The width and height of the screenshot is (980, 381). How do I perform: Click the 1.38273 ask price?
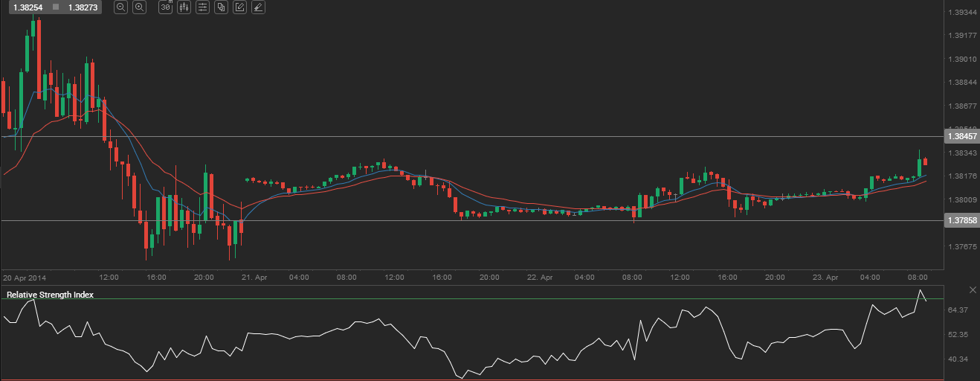coord(83,7)
